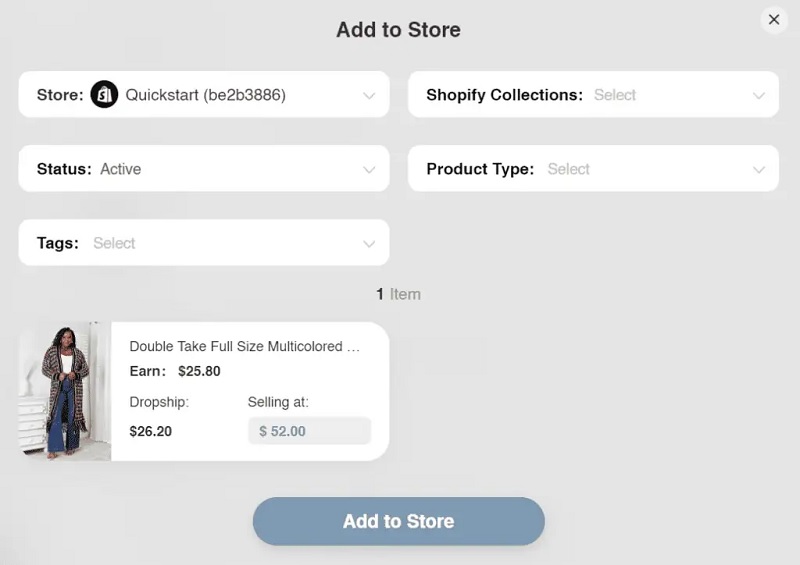Expand the Tags dropdown chevron
The width and height of the screenshot is (800, 565).
(369, 243)
